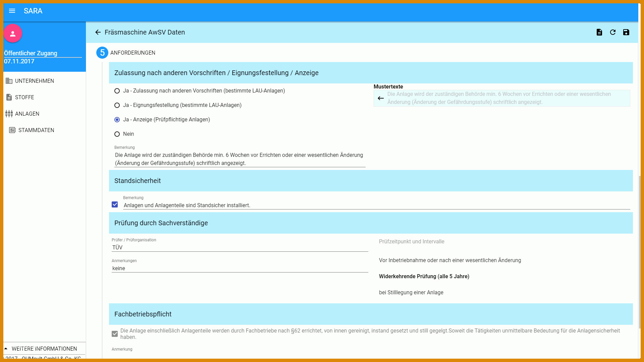The height and width of the screenshot is (362, 644).
Task: Click the Stoffe document icon
Action: pos(9,97)
